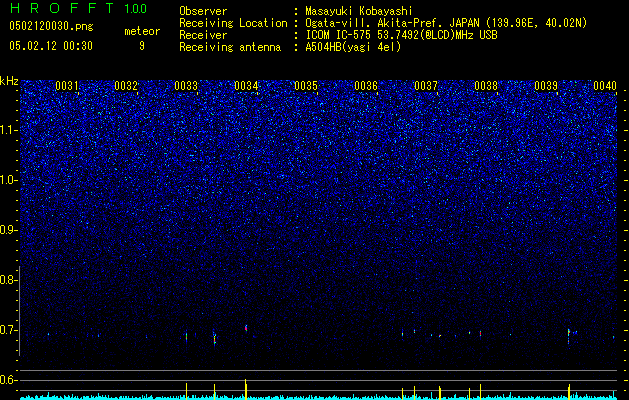Click the 1.1 kHz axis label

point(8,130)
